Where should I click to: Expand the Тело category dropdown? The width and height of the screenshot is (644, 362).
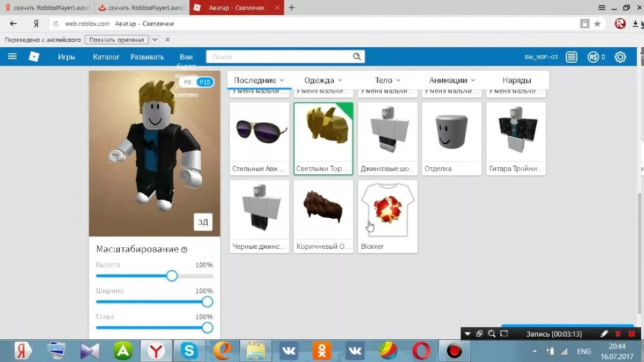point(387,80)
